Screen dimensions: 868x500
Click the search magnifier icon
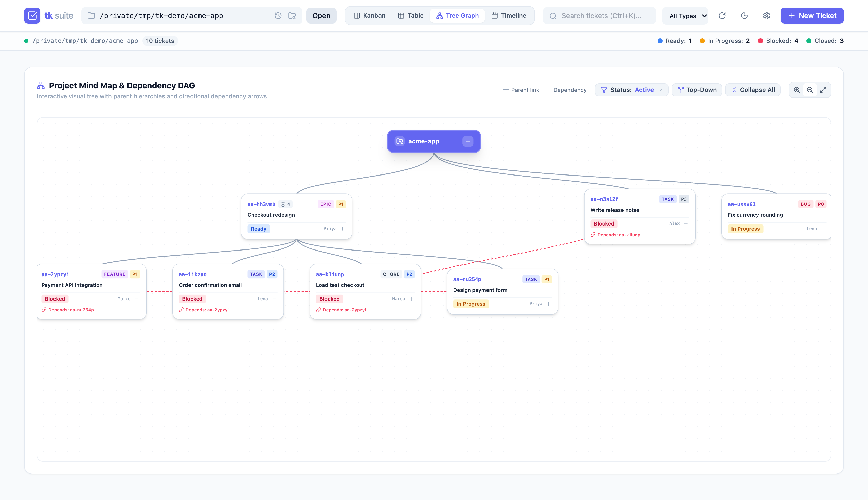553,16
